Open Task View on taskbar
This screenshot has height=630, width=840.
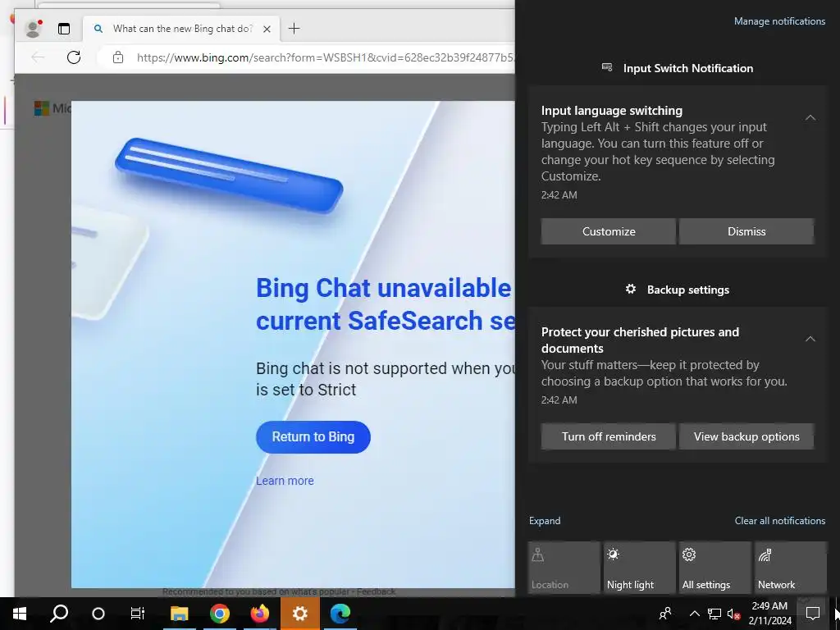(138, 614)
